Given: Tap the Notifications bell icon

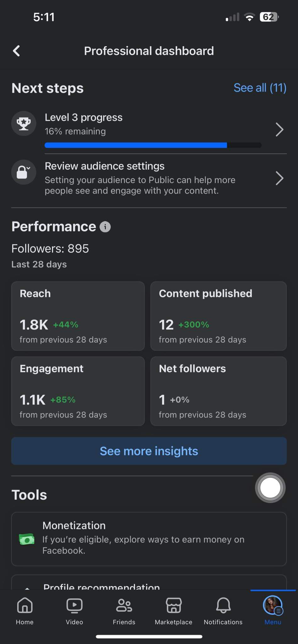Looking at the screenshot, I should point(223,610).
